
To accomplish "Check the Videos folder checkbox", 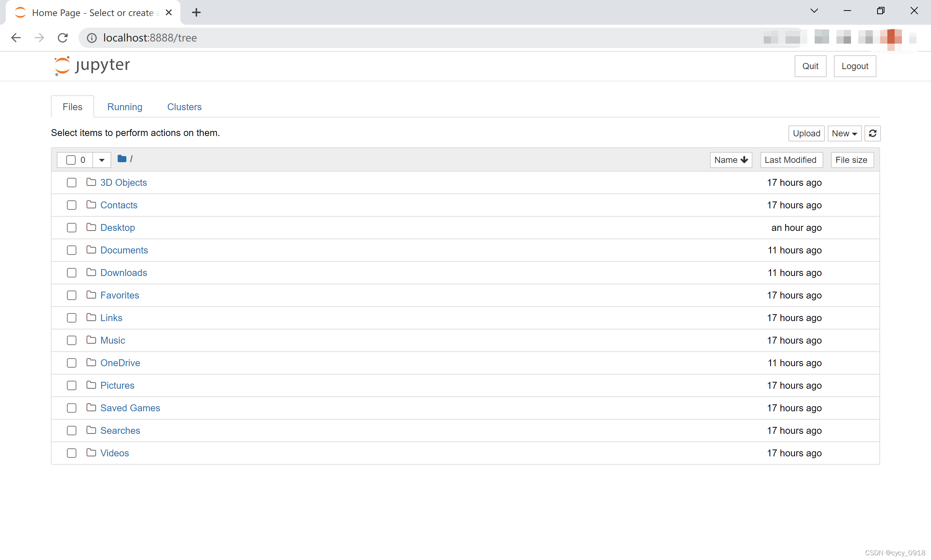I will click(x=71, y=453).
